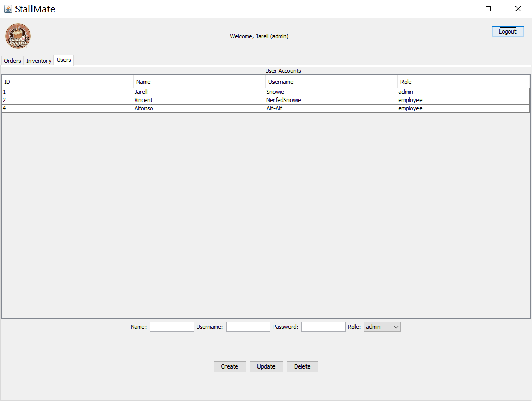The height and width of the screenshot is (401, 532).
Task: Click Vincent's employee role cell
Action: [x=464, y=100]
